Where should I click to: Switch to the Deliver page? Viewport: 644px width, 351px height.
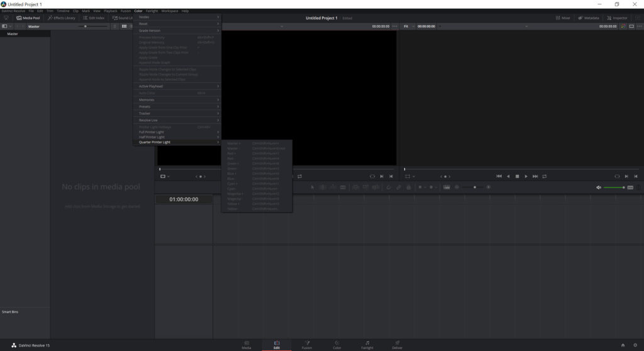[397, 345]
